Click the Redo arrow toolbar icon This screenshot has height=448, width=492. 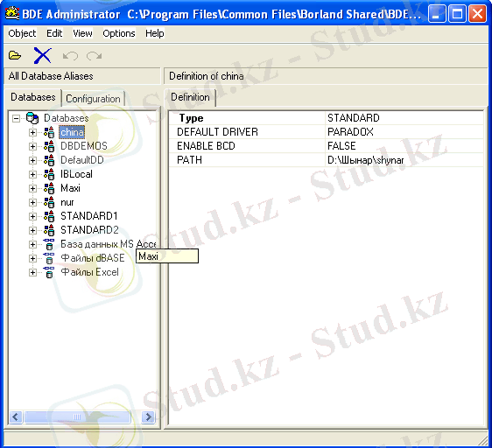pyautogui.click(x=95, y=56)
